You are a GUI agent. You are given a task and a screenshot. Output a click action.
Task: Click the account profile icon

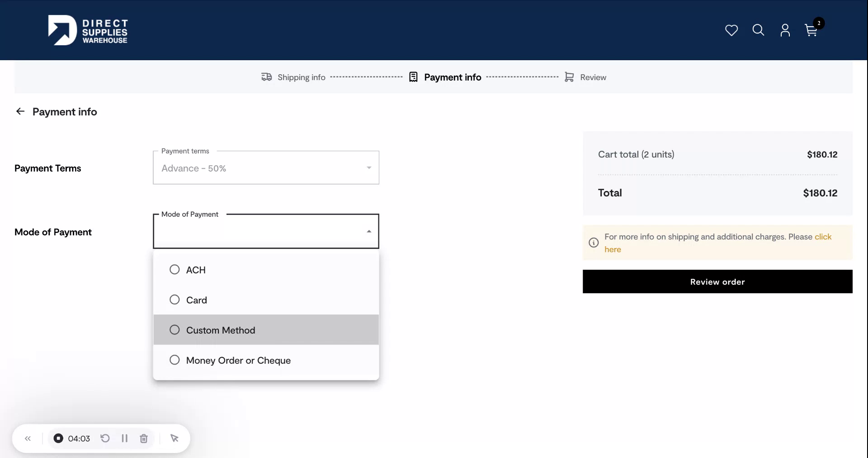[785, 30]
